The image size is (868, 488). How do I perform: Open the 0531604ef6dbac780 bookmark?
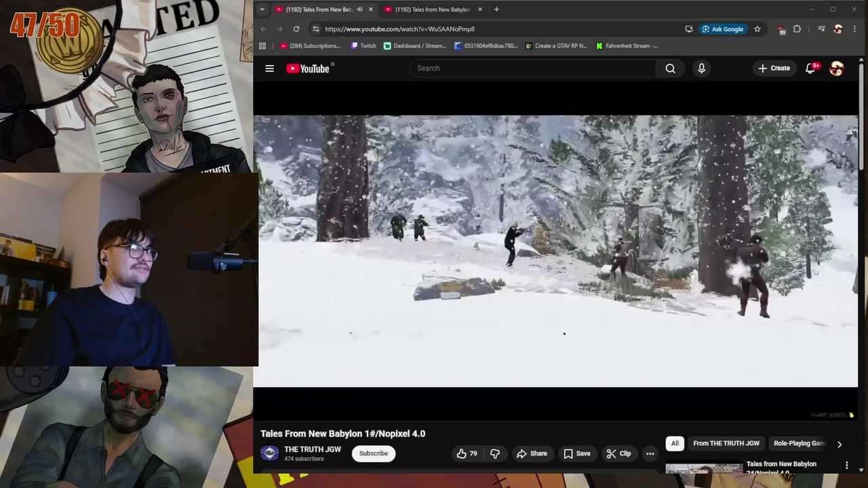coord(486,46)
